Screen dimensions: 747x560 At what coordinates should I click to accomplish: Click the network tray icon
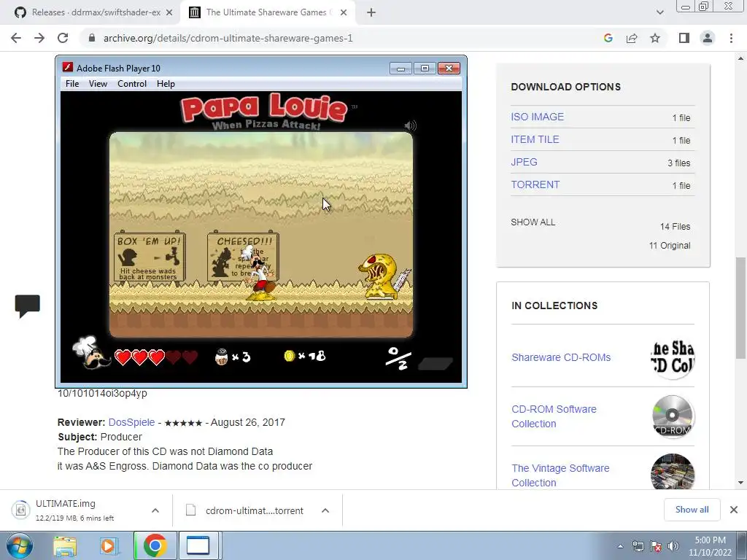(638, 546)
